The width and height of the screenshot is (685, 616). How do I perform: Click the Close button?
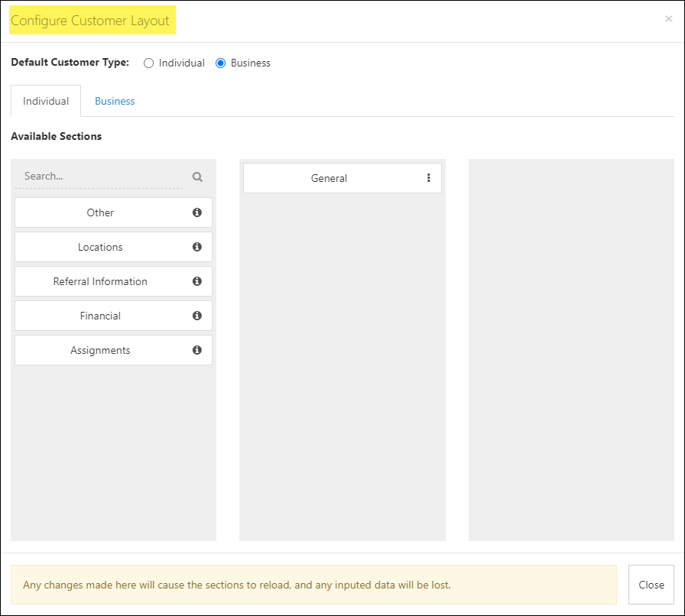tap(651, 585)
